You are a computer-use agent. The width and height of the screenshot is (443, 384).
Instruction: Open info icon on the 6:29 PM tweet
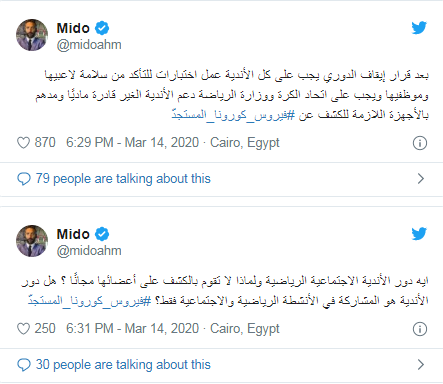tap(420, 143)
